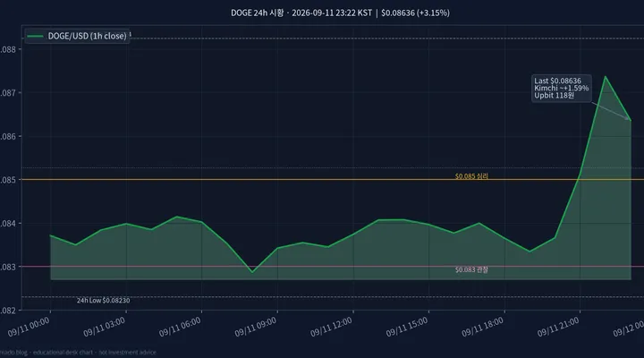Click the price dip point below $0.083
This screenshot has height=358, width=644.
[x=252, y=272]
